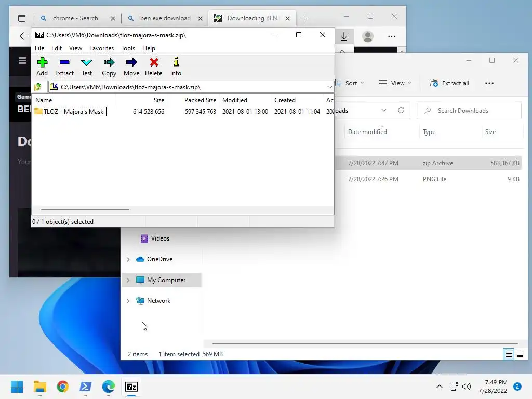Expand the Network tree node
The image size is (532, 399).
coord(128,301)
